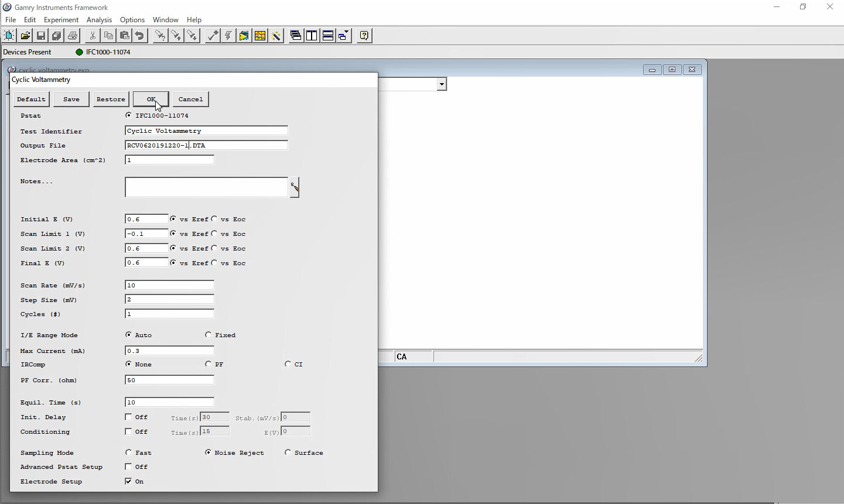Select vs Eoc for Initial E
844x504 pixels.
(x=215, y=219)
